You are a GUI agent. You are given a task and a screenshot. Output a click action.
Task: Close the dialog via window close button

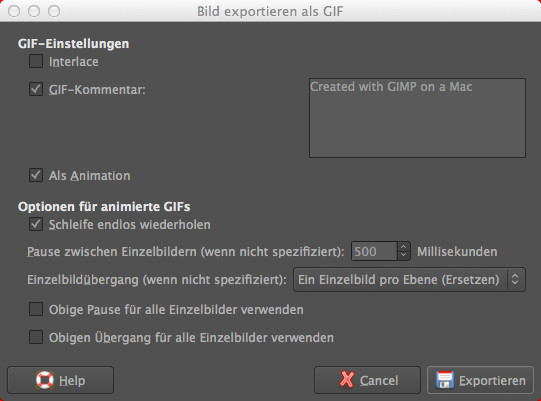pos(14,11)
